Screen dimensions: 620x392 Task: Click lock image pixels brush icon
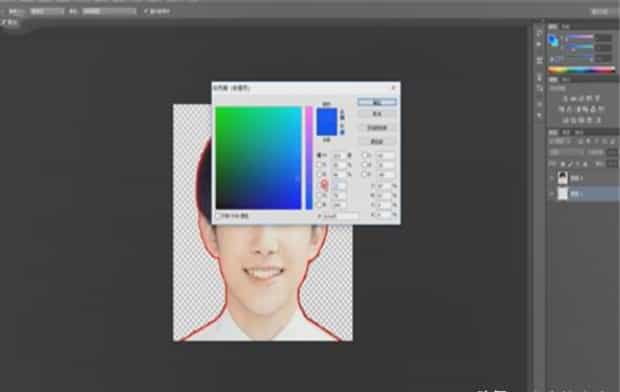pos(570,164)
